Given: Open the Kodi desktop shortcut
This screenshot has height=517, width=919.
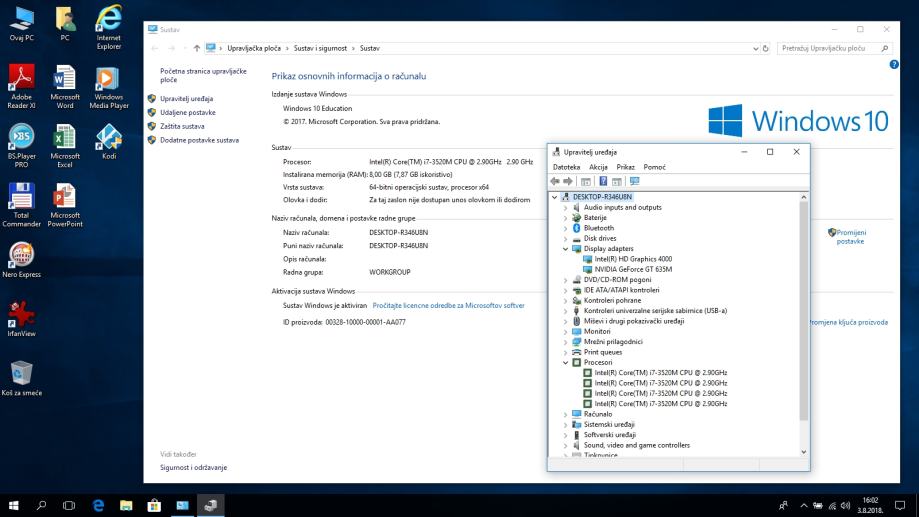Looking at the screenshot, I should point(109,137).
